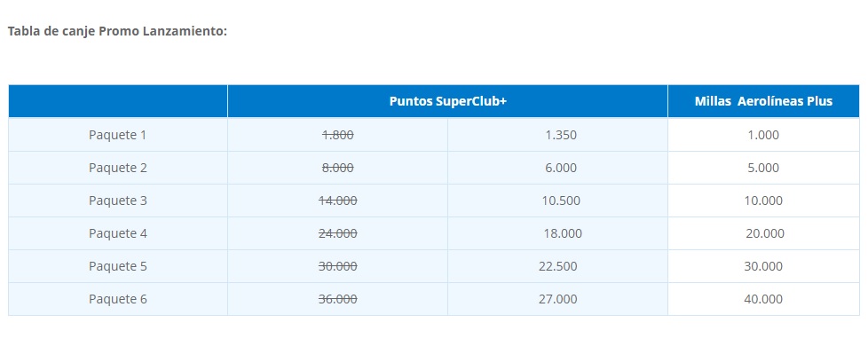Image resolution: width=868 pixels, height=362 pixels.
Task: Select the Paquete 1 row label
Action: (x=118, y=135)
